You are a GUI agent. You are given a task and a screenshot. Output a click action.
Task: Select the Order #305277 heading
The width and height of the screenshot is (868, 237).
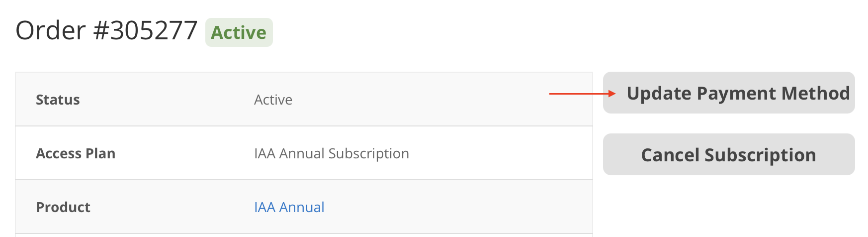[x=107, y=31]
